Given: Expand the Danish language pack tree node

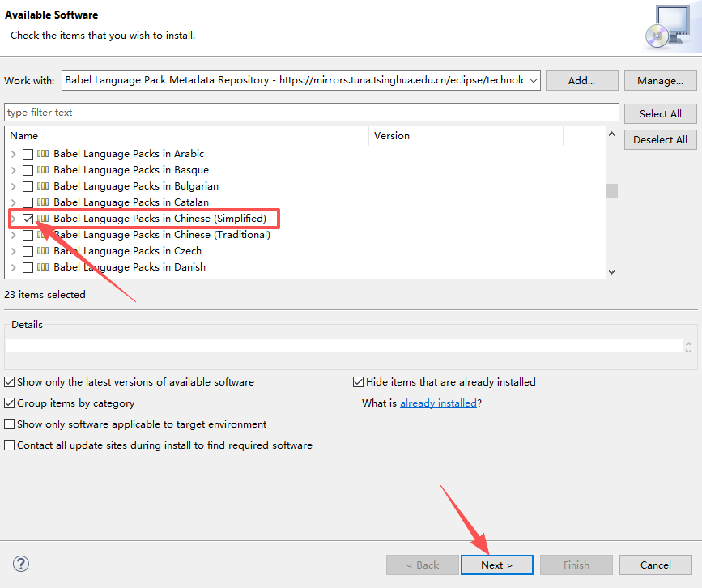Looking at the screenshot, I should click(x=14, y=267).
